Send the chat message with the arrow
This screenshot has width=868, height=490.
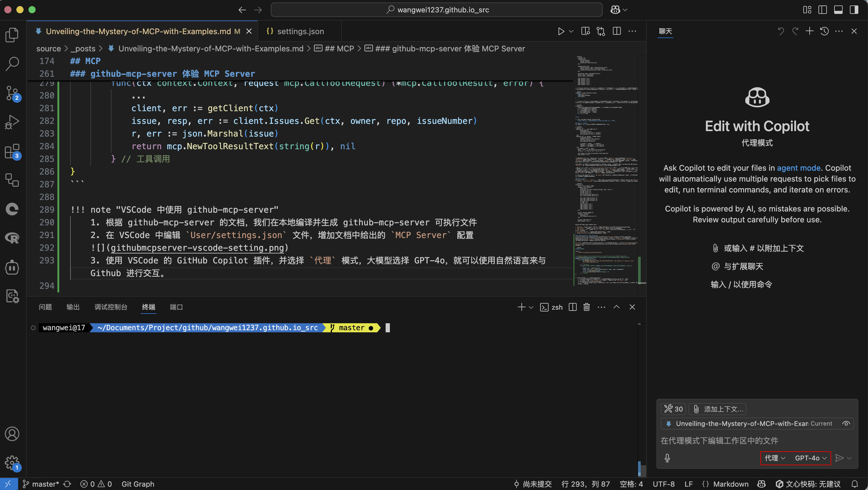(x=839, y=458)
